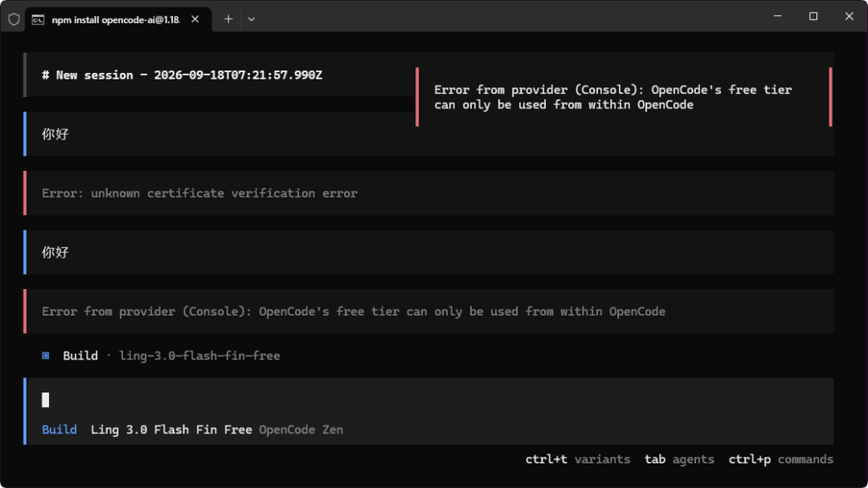
Task: Open a new terminal tab with plus
Action: (x=228, y=19)
